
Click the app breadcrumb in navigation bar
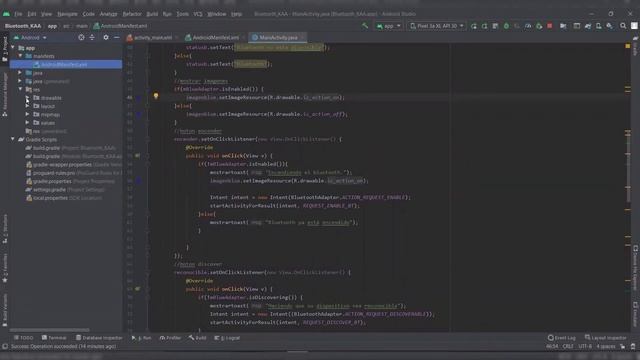click(x=52, y=26)
